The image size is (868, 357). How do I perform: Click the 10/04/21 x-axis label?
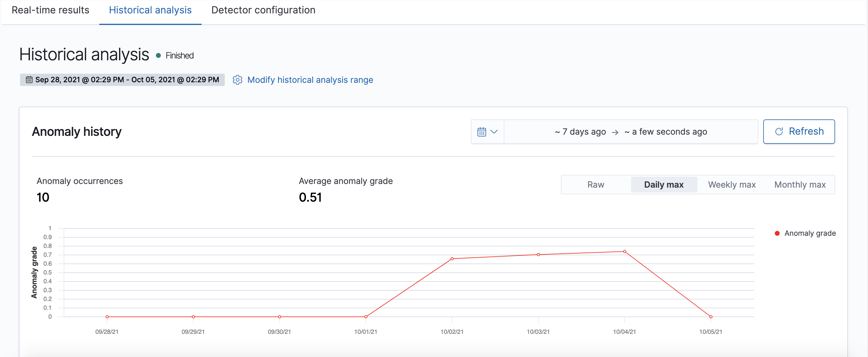(x=624, y=332)
